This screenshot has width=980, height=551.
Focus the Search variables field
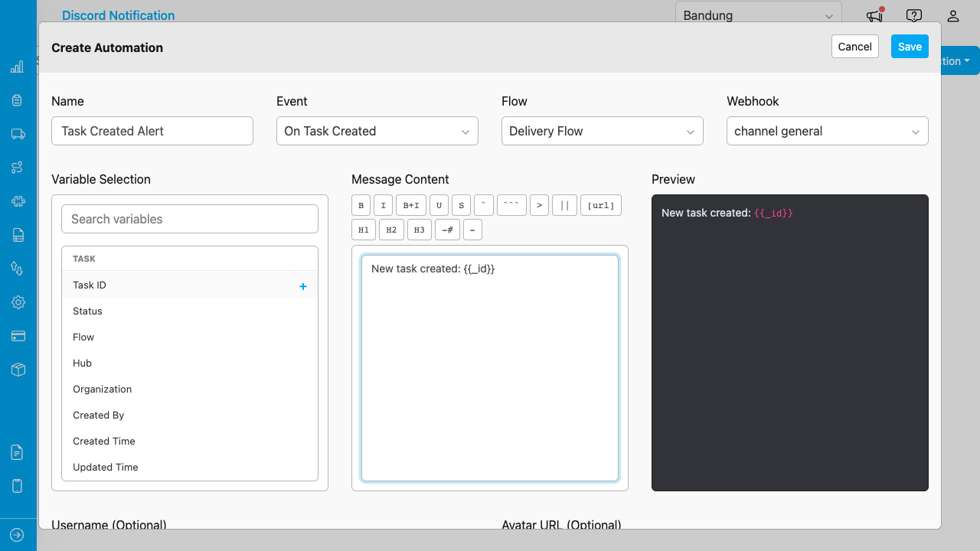click(190, 219)
